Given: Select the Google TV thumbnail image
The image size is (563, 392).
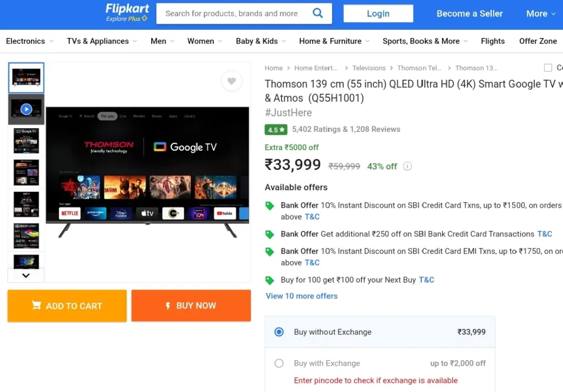Looking at the screenshot, I should pos(26,141).
